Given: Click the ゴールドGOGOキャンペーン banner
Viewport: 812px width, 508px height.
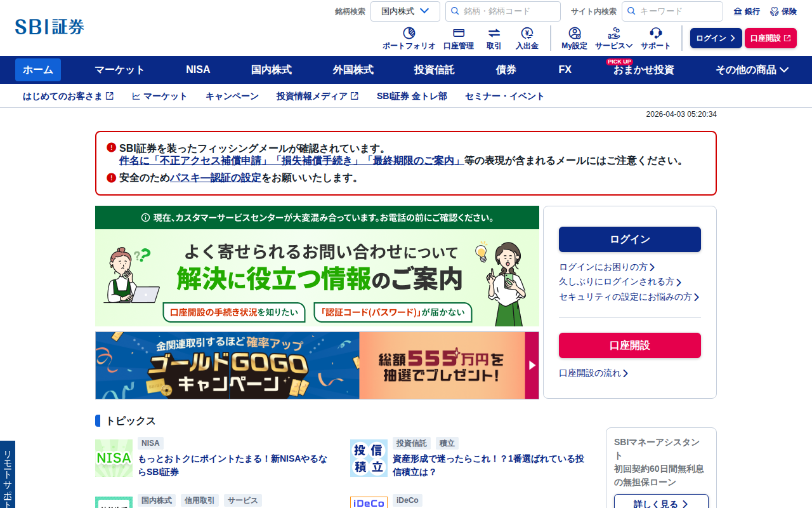Looking at the screenshot, I should tap(310, 365).
